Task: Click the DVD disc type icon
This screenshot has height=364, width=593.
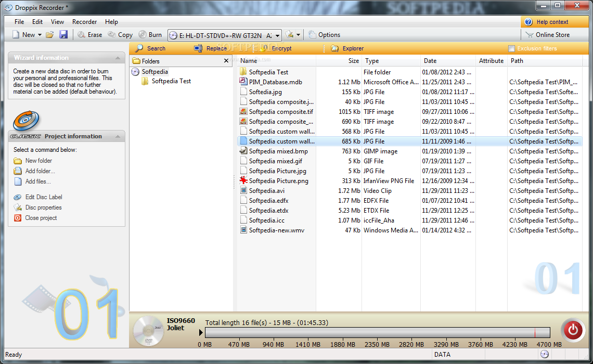Action: [149, 331]
